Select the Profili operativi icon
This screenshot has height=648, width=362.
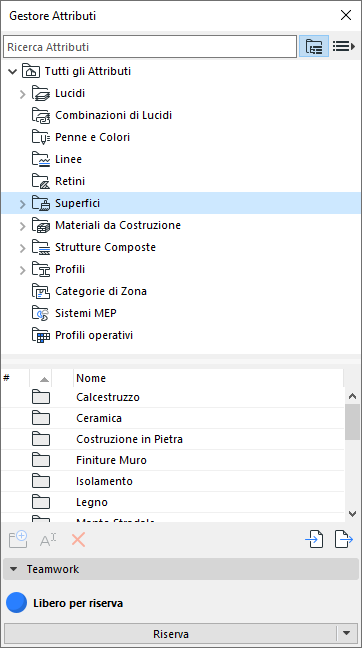pyautogui.click(x=41, y=335)
